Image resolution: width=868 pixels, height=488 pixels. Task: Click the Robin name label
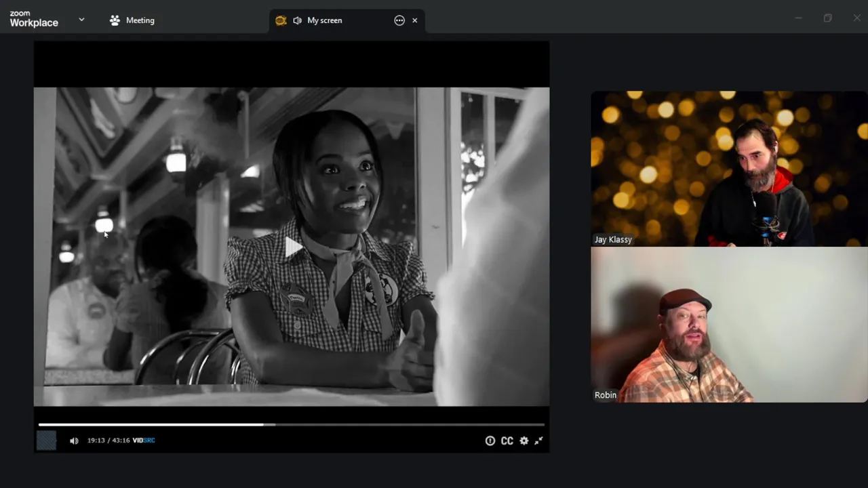click(606, 395)
